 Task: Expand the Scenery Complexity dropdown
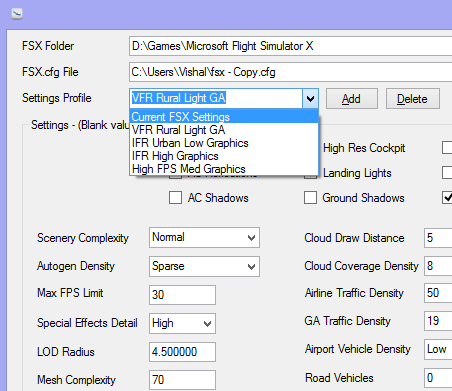tap(251, 238)
